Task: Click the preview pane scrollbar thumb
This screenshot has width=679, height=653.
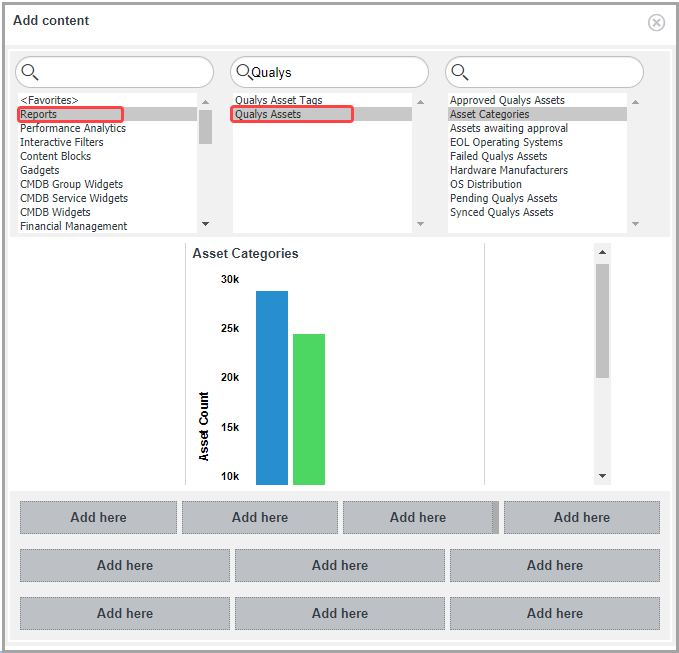Action: click(x=602, y=321)
